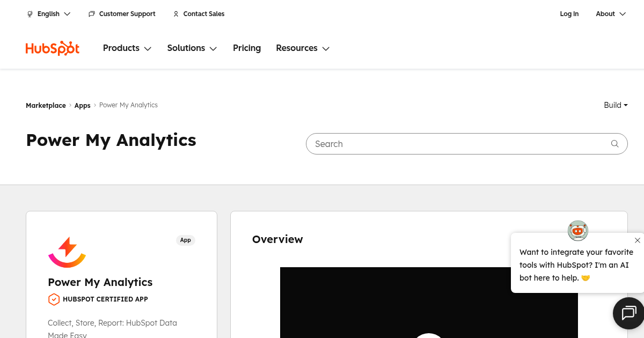Open the Pricing page
This screenshot has width=644, height=338.
247,48
